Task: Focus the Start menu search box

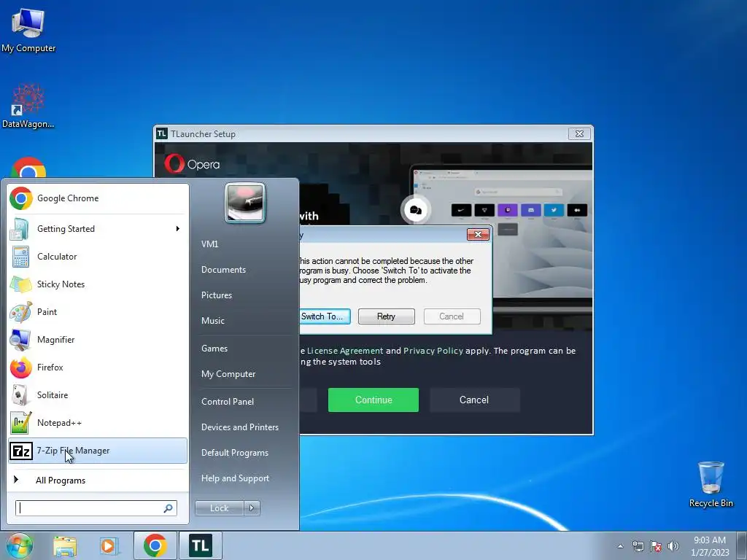Action: point(90,508)
